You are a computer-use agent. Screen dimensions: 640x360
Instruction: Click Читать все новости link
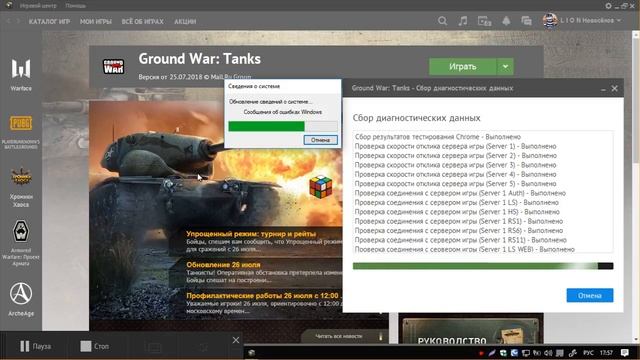click(339, 336)
